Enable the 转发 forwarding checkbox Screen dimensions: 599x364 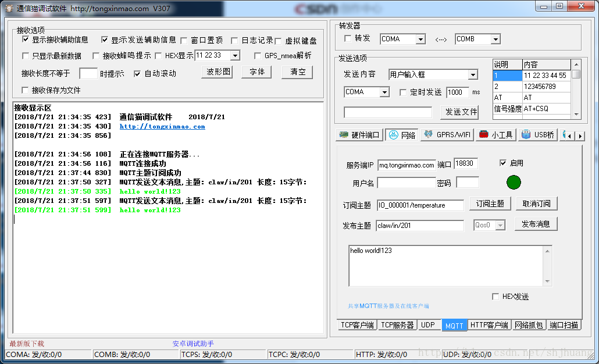pos(348,38)
